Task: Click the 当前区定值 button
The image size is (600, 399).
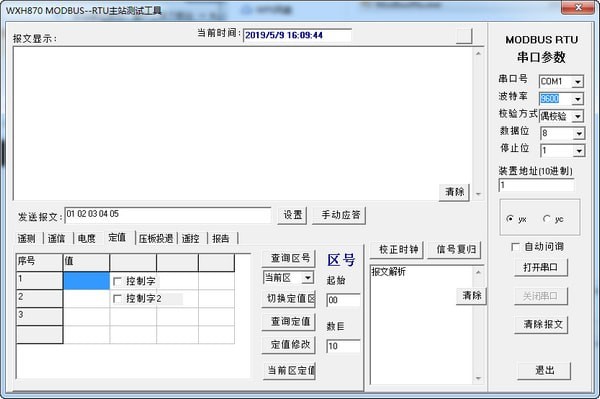Action: 289,371
